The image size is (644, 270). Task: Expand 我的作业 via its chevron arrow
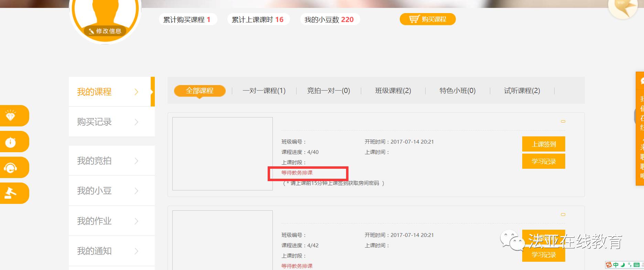136,221
